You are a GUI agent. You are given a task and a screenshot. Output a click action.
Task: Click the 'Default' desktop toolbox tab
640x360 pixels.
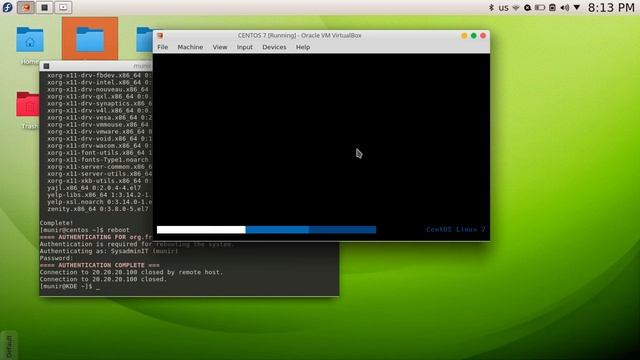pyautogui.click(x=9, y=345)
